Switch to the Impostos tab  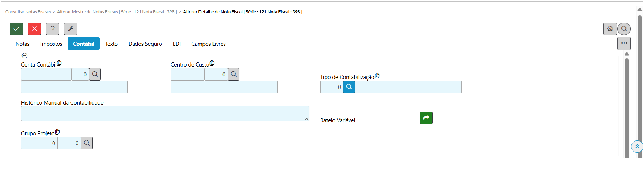51,44
